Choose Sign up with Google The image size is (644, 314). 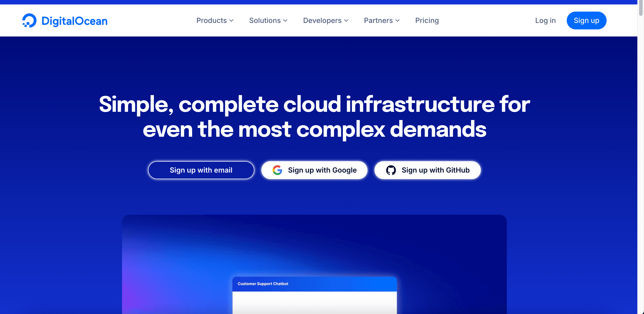(x=314, y=170)
